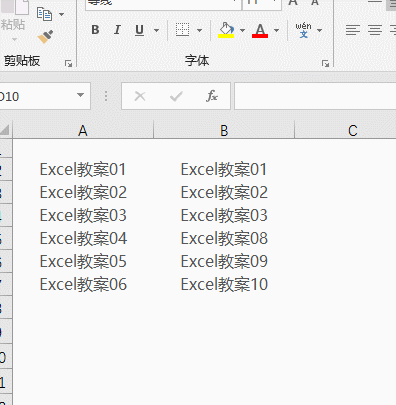Open 字体 dialog launcher
The width and height of the screenshot is (396, 405).
pos(325,63)
